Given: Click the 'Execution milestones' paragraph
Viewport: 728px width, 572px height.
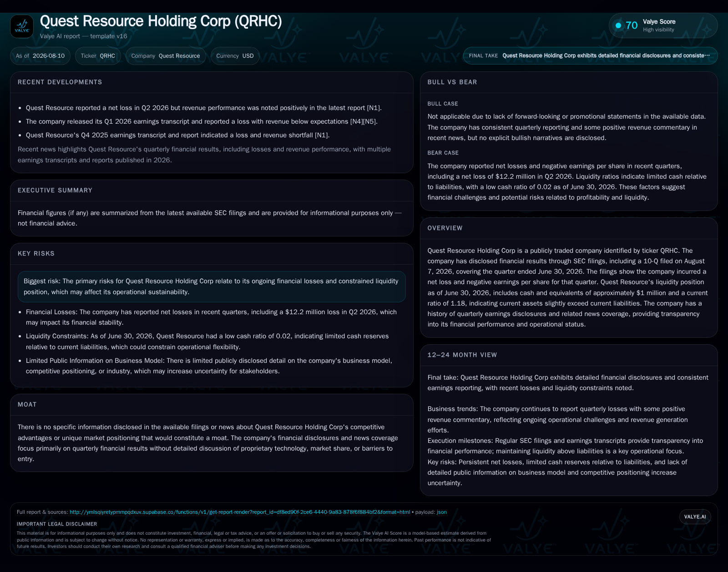Looking at the screenshot, I should [565, 446].
